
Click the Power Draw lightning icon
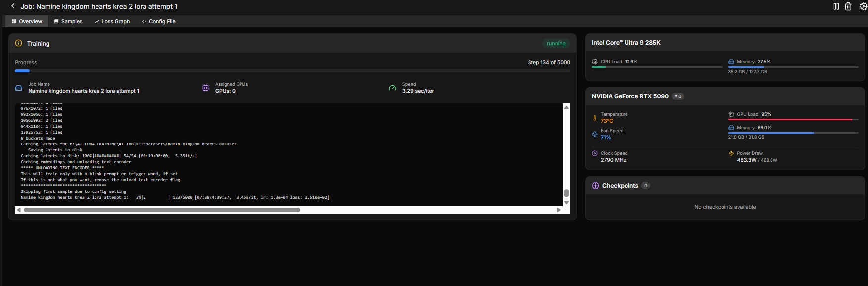(x=731, y=153)
